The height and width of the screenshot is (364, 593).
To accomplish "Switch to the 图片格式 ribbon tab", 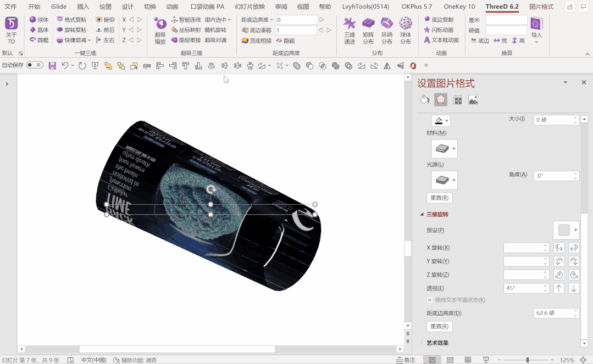I will (x=541, y=7).
